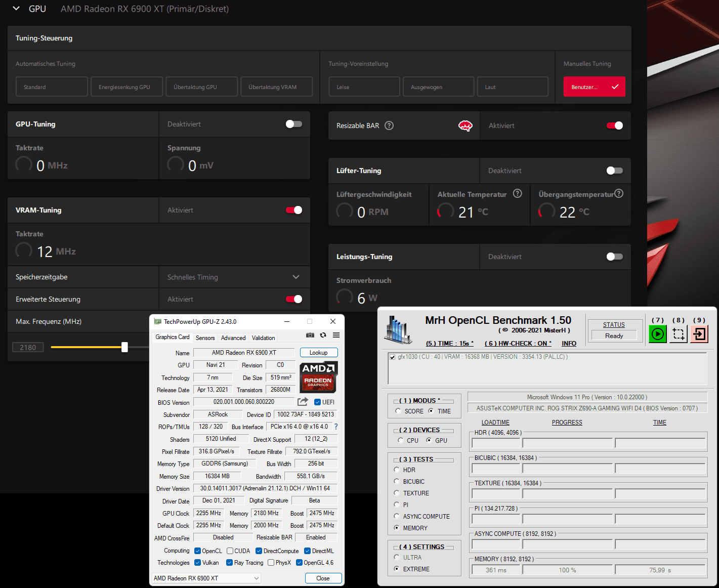This screenshot has width=719, height=588.
Task: Click the red exit icon in MrH Benchmark
Action: [699, 334]
